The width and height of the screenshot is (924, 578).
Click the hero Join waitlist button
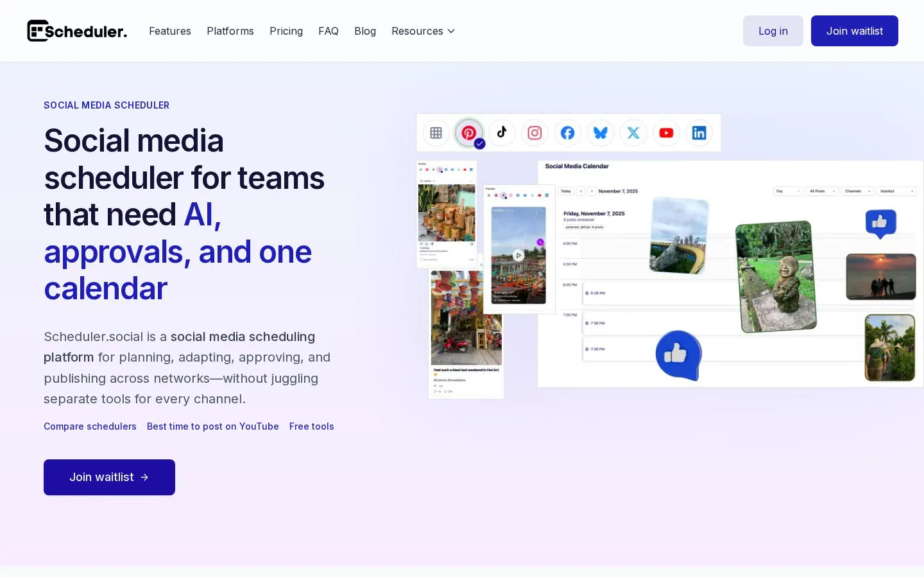point(109,477)
